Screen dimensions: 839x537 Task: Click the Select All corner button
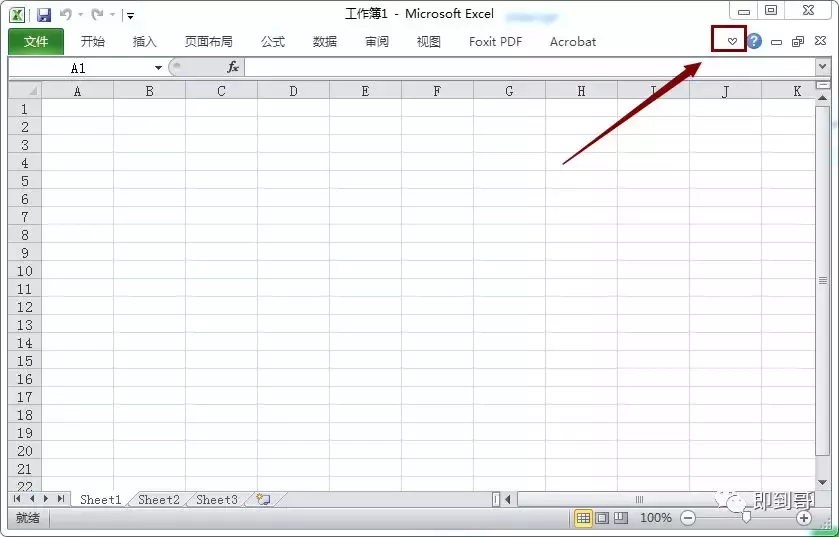(x=25, y=91)
